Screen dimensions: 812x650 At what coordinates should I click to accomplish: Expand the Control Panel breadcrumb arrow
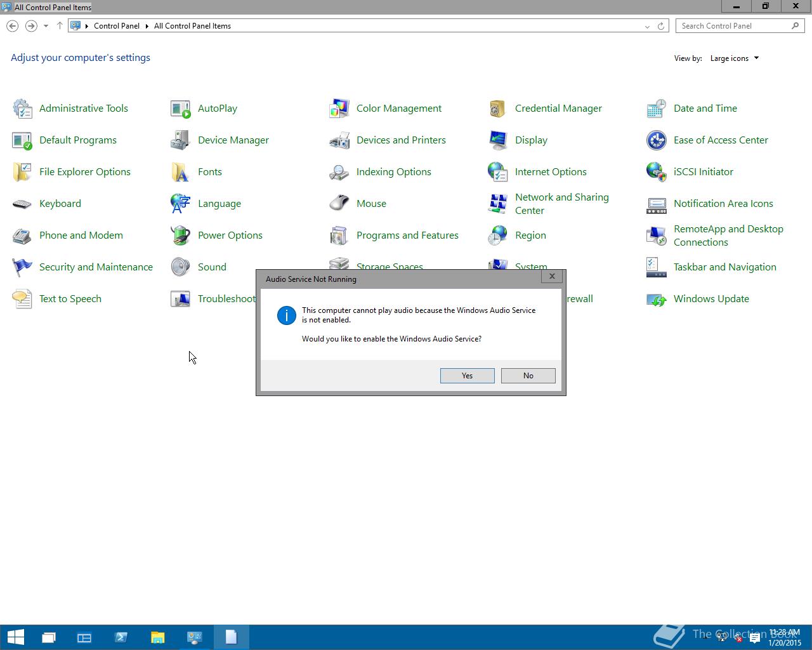pos(147,26)
